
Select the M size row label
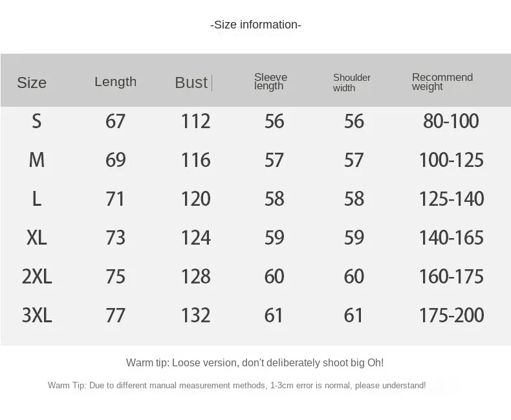(x=36, y=160)
